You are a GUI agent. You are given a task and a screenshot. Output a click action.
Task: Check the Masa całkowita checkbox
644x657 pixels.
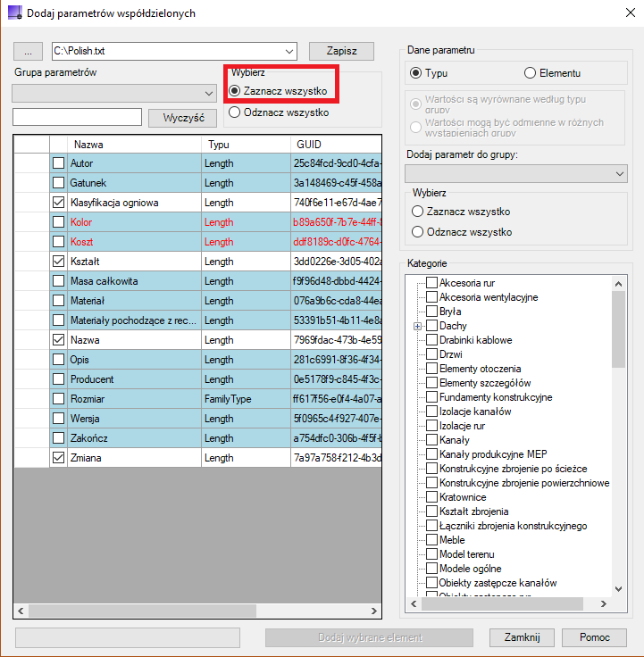(x=58, y=280)
